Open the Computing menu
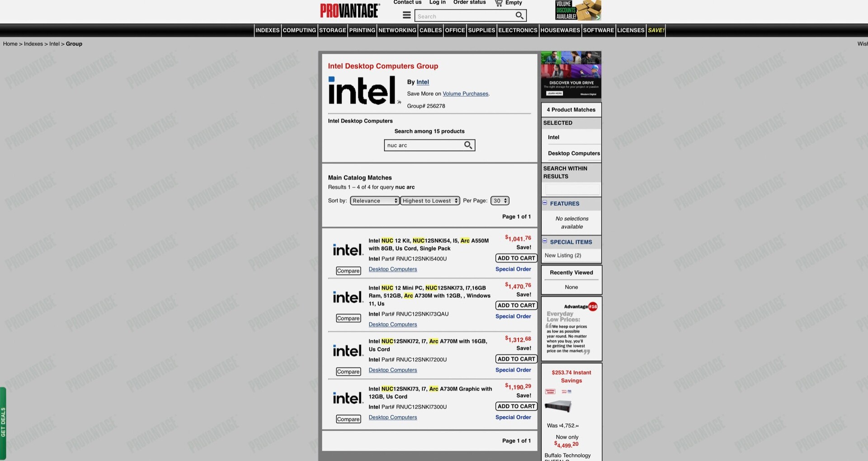The height and width of the screenshot is (461, 868). point(299,30)
